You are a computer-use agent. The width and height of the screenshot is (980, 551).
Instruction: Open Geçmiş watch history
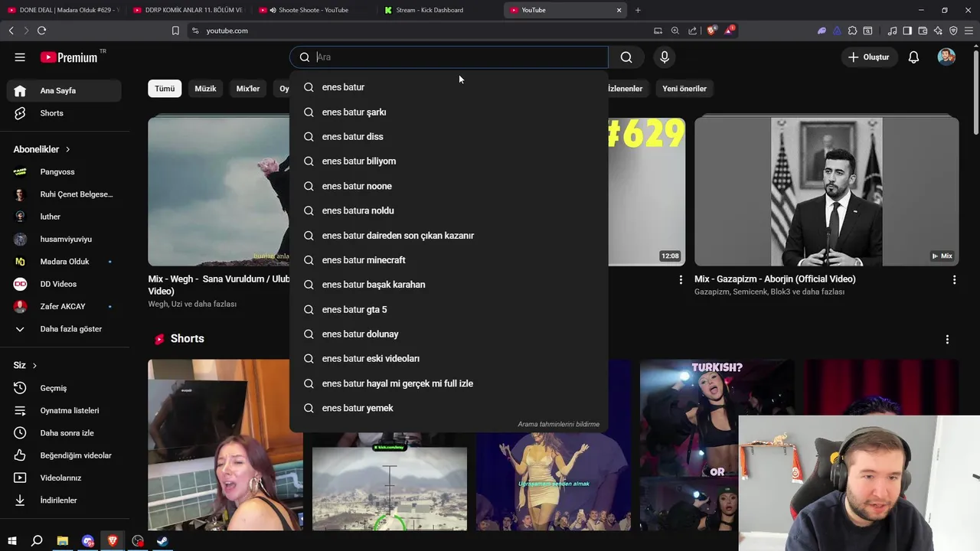coord(64,388)
